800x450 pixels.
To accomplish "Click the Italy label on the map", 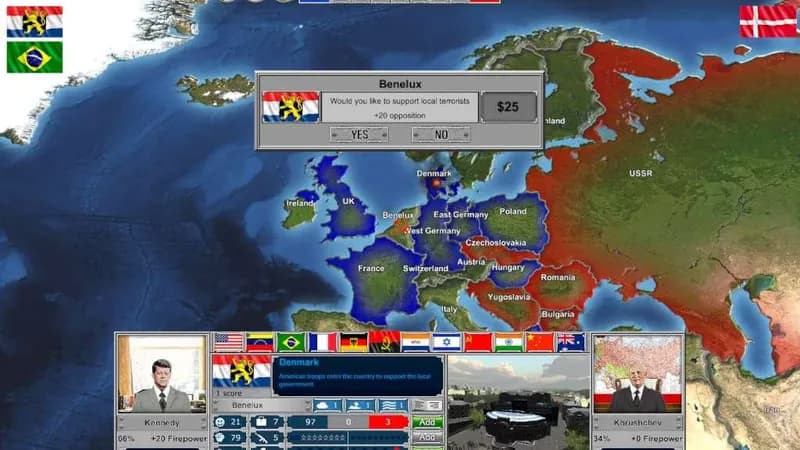I will [449, 309].
